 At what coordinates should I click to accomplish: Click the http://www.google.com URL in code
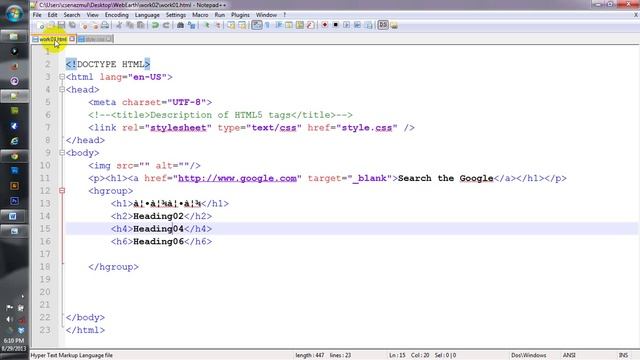click(238, 178)
